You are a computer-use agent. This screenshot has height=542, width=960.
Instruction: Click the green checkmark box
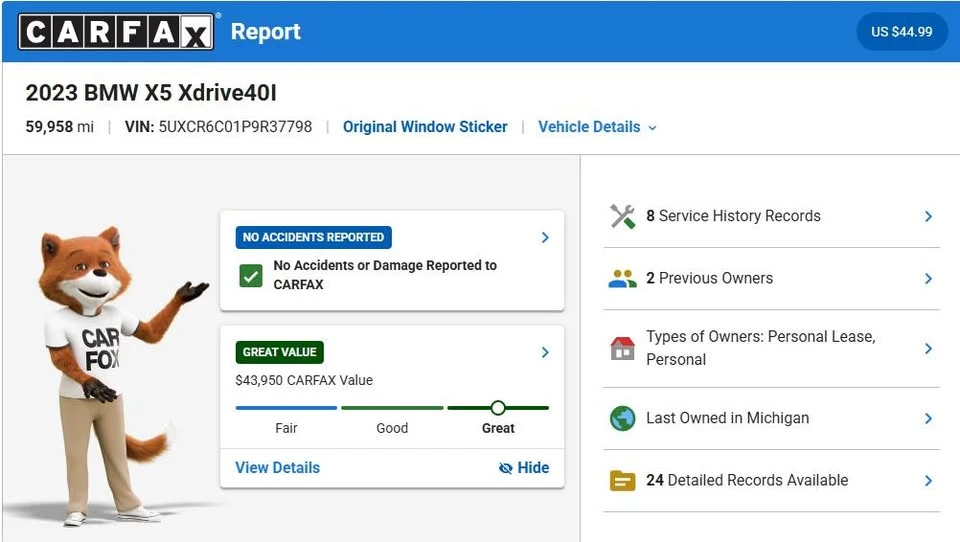(250, 276)
